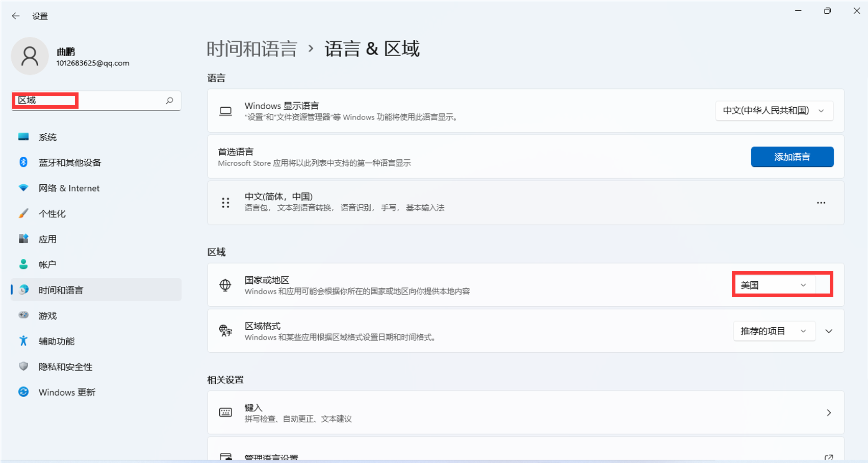Click the globe icon for 国家或地区

(225, 285)
